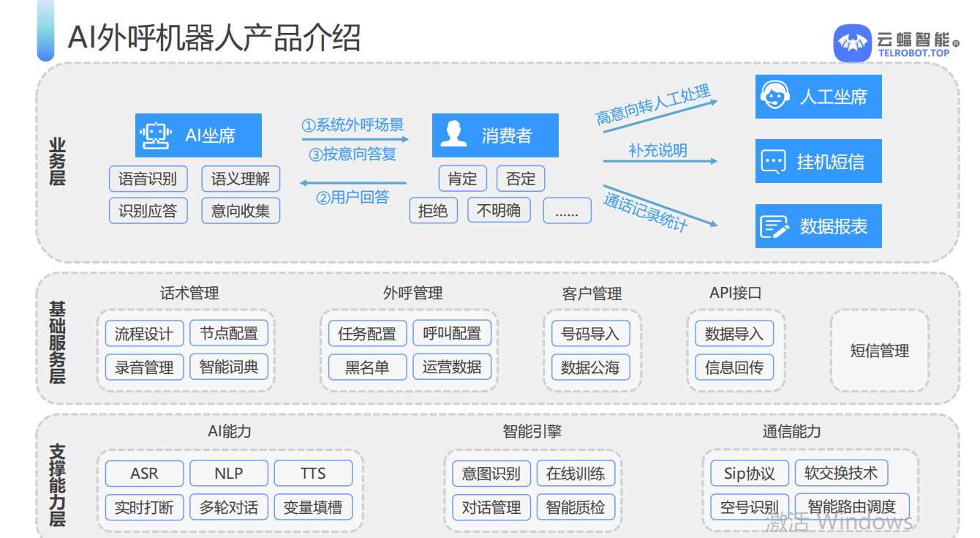Click the 不明确 response box
Image resolution: width=980 pixels, height=538 pixels.
(x=499, y=211)
